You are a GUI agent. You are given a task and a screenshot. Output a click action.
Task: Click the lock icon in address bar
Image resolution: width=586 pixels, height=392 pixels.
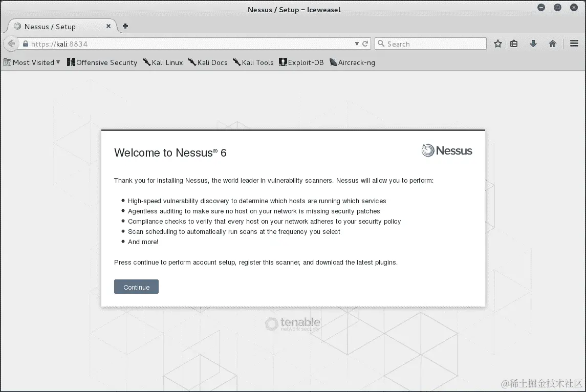pos(26,43)
